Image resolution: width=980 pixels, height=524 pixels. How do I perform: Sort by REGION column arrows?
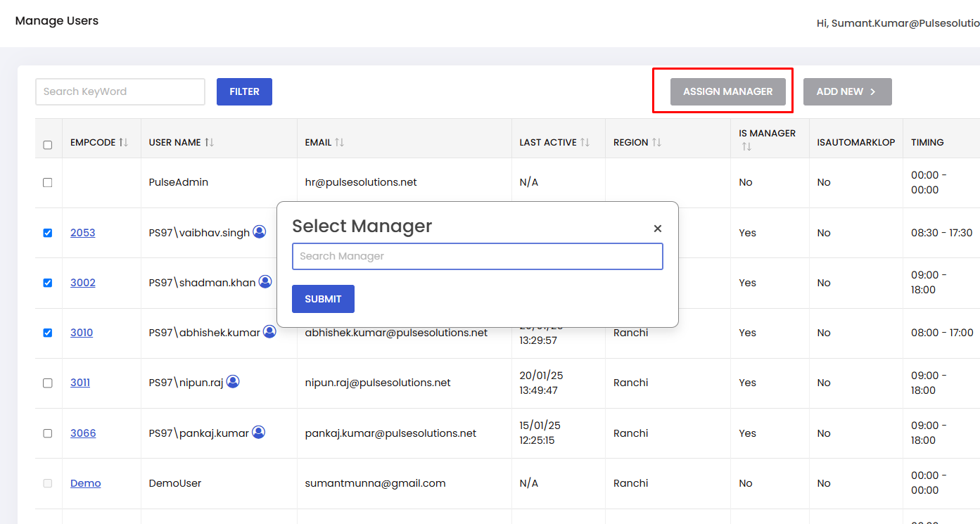click(x=656, y=142)
